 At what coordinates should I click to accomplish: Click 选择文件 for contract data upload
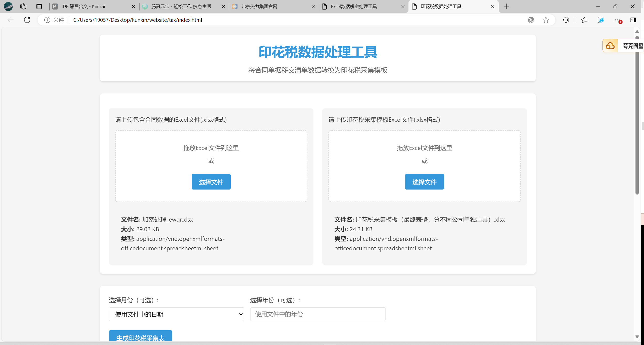click(x=211, y=182)
